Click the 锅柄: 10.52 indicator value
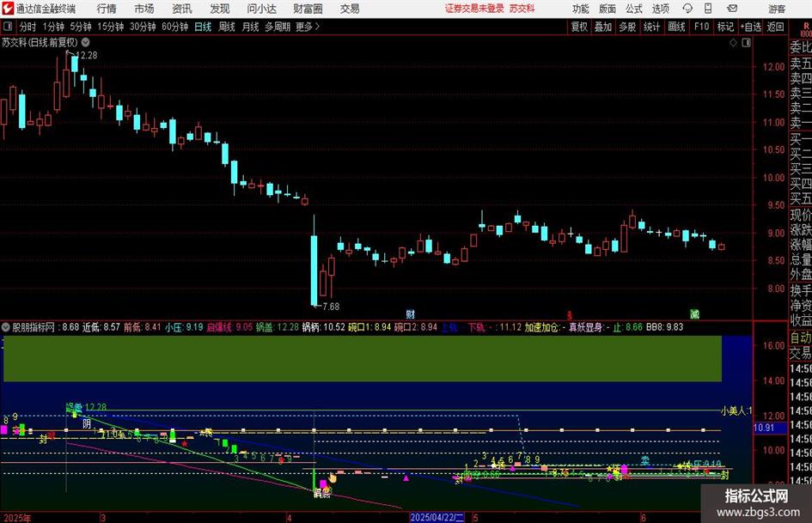 pos(324,327)
